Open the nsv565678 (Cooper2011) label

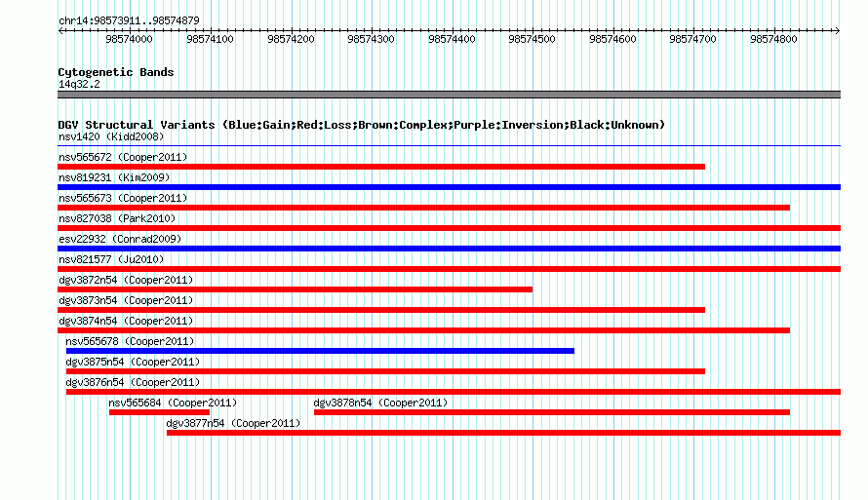coord(130,341)
